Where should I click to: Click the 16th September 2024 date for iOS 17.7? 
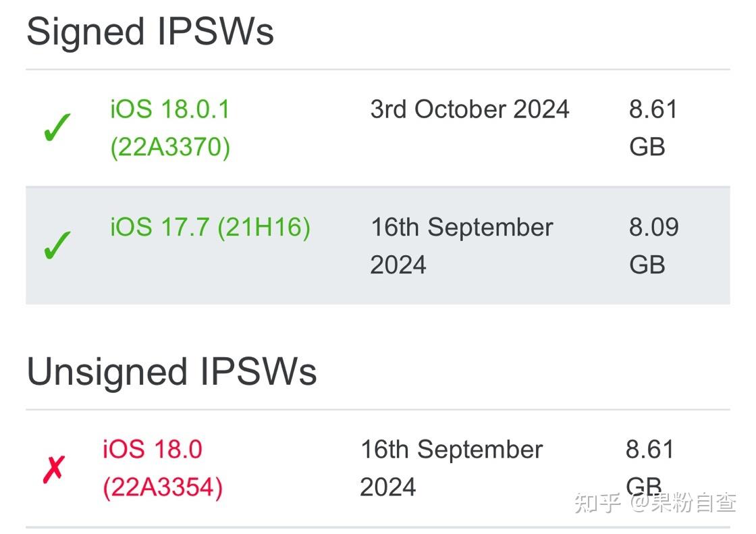click(x=461, y=245)
